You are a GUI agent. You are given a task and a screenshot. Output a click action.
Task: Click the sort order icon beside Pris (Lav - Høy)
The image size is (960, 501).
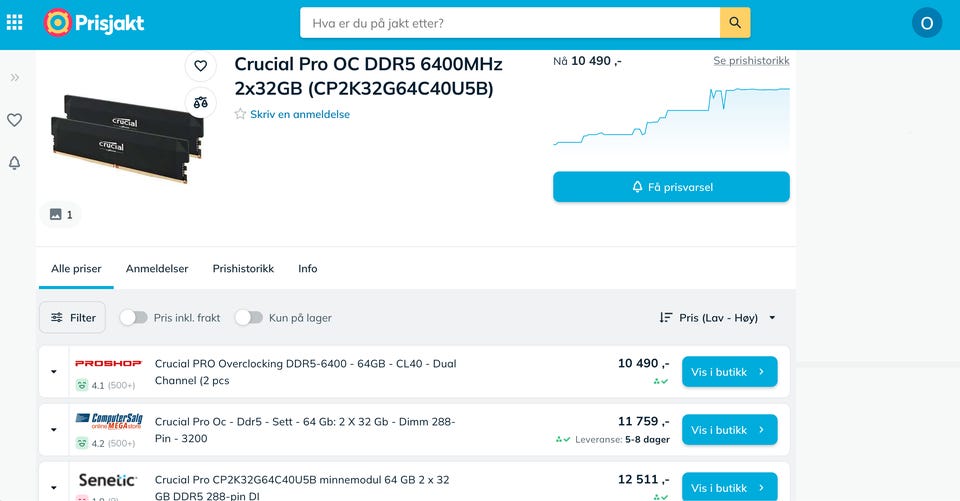(666, 317)
